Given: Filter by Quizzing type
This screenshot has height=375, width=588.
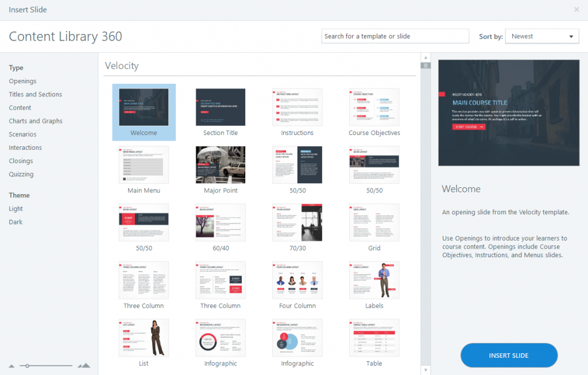Looking at the screenshot, I should click(x=21, y=174).
